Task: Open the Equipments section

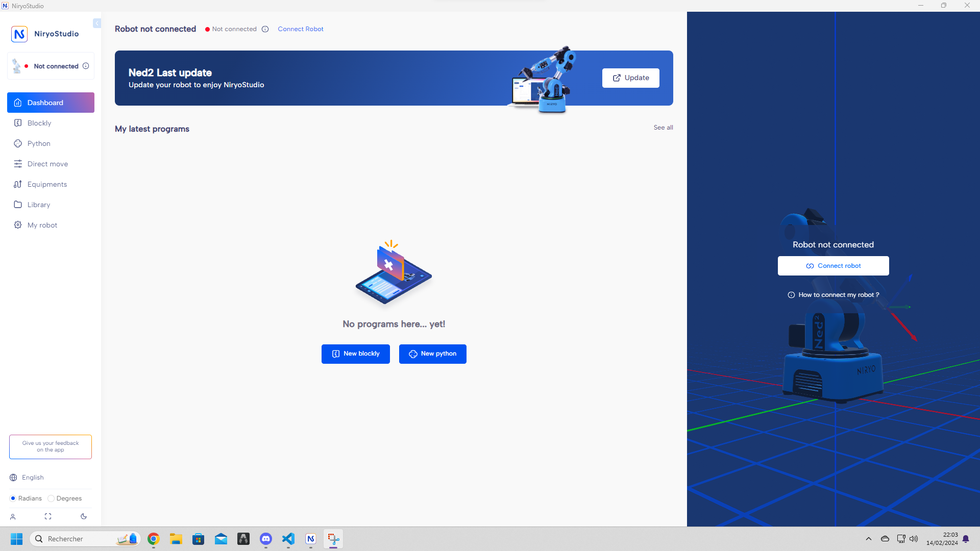Action: [x=47, y=184]
